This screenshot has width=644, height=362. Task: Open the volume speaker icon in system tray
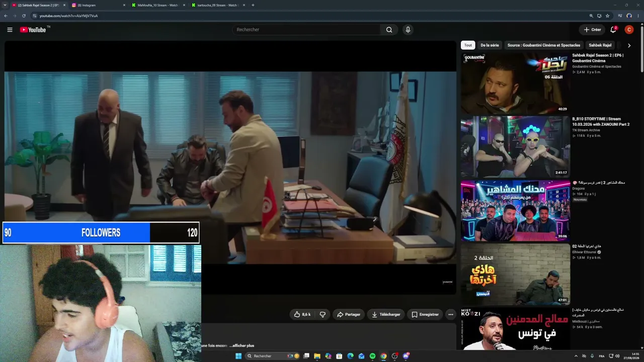click(x=617, y=356)
